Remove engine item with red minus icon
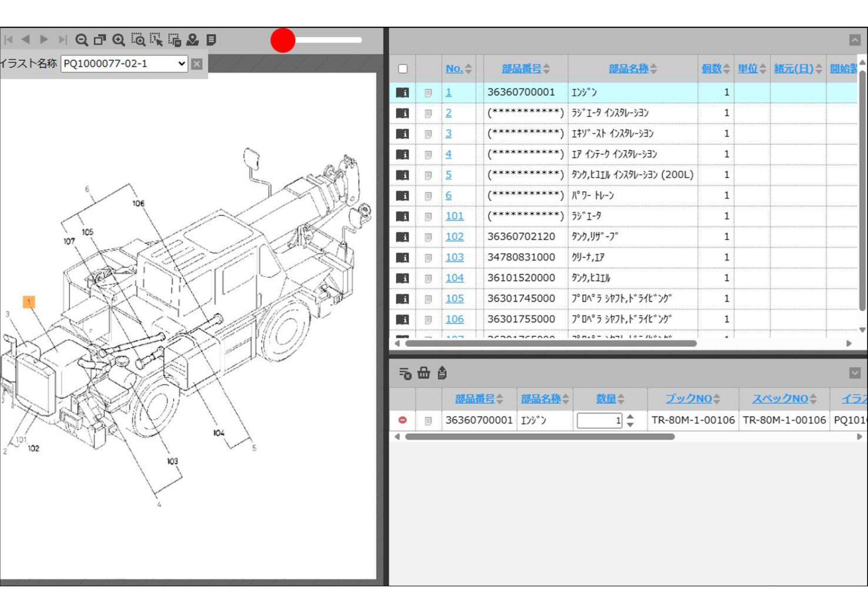 (403, 420)
